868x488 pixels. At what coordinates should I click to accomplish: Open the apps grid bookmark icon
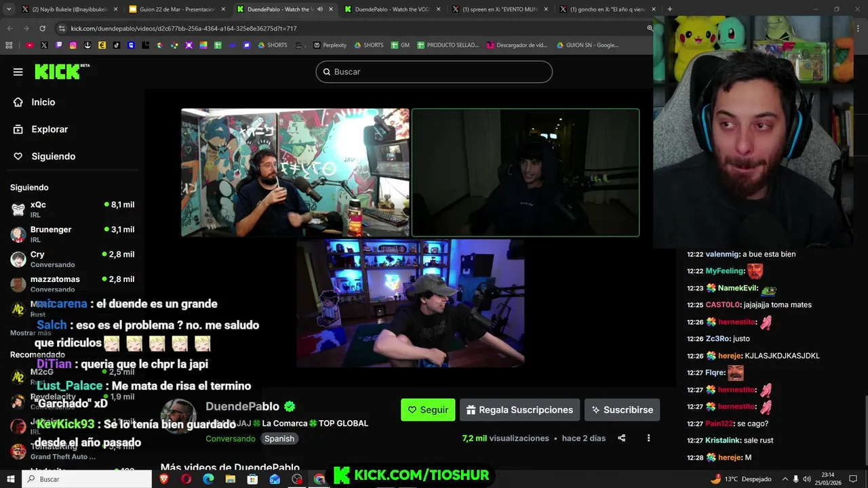point(9,45)
